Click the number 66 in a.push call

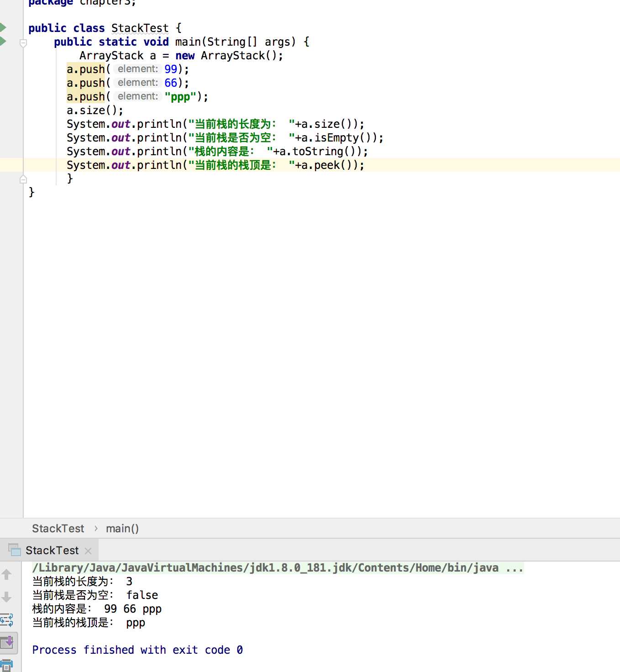[171, 83]
